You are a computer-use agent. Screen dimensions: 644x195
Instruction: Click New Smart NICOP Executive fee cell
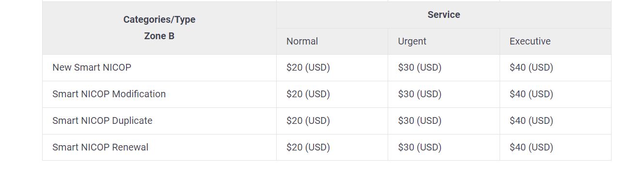click(531, 68)
